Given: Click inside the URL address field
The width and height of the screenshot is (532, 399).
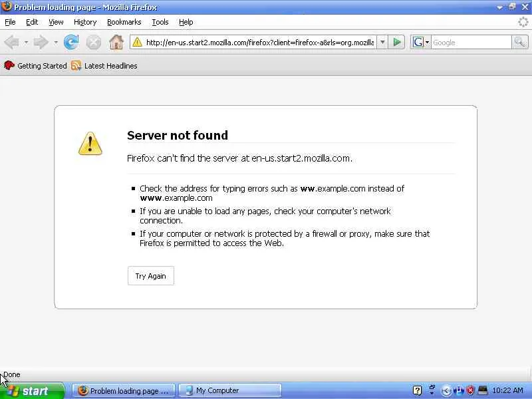Looking at the screenshot, I should tap(259, 43).
